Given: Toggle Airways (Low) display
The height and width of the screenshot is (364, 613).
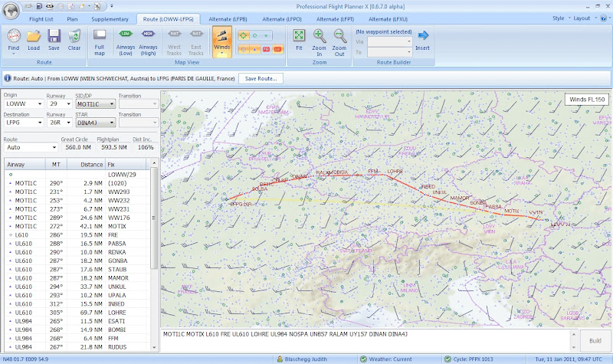Looking at the screenshot, I should pos(125,39).
